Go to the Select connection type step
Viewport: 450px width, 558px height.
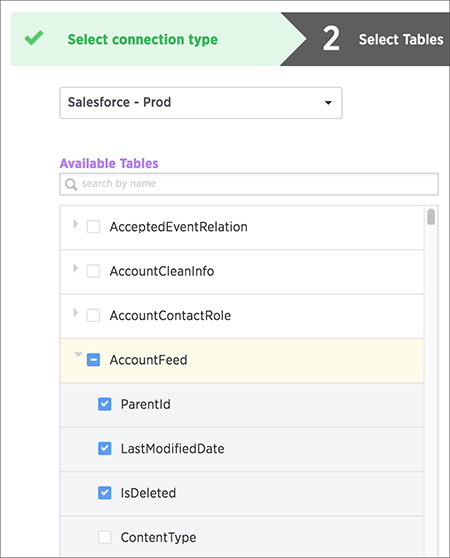[x=143, y=39]
